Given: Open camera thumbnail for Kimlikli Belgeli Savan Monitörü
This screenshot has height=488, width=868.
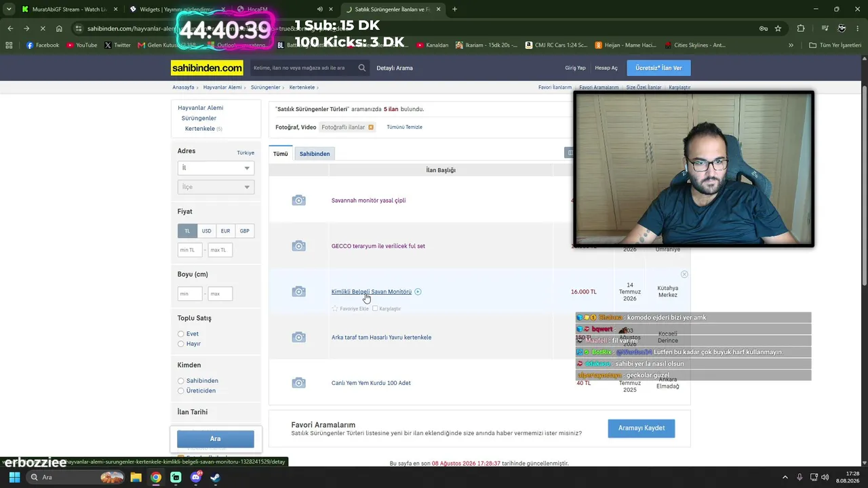Looking at the screenshot, I should point(298,291).
